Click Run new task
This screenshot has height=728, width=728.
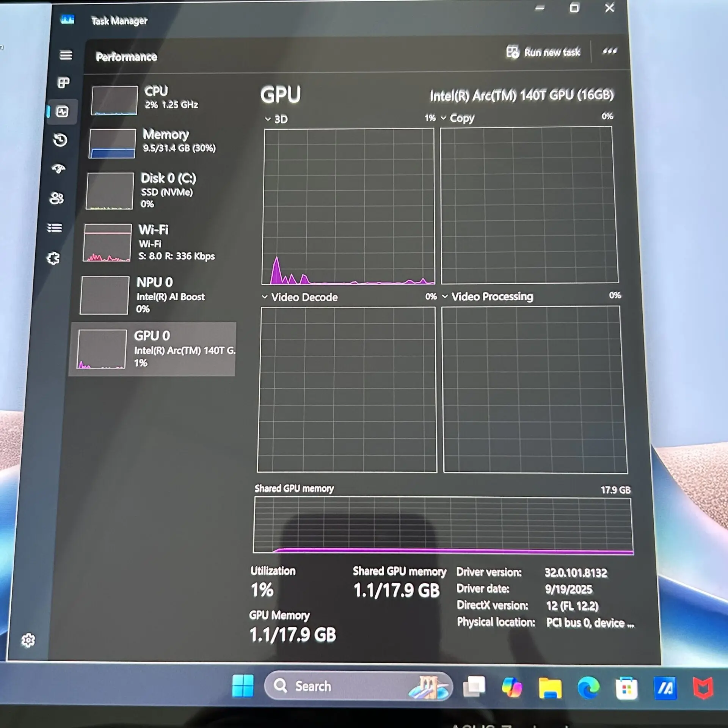(543, 52)
